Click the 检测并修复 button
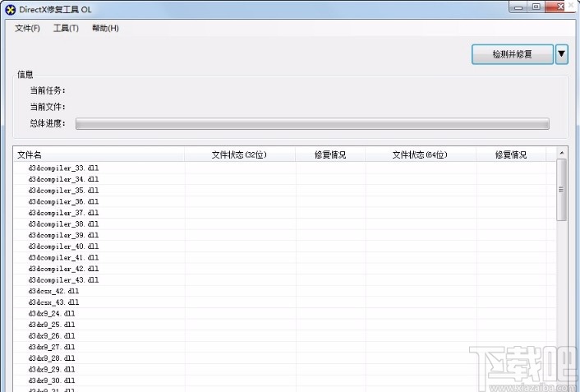The width and height of the screenshot is (580, 392). (513, 54)
